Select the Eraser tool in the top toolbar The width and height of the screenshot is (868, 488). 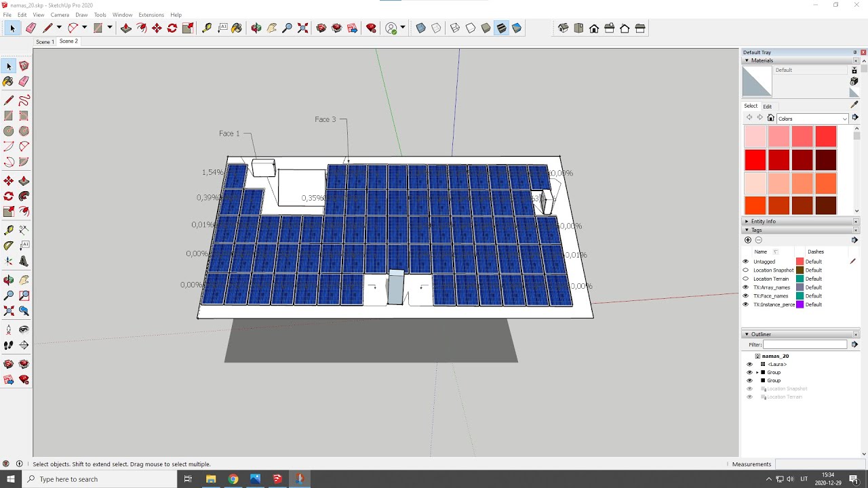[31, 28]
